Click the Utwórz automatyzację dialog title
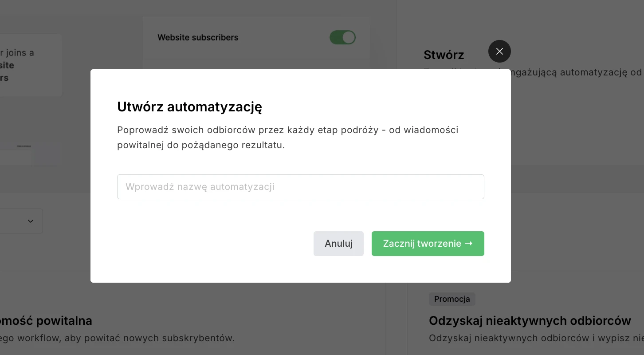 coord(190,107)
